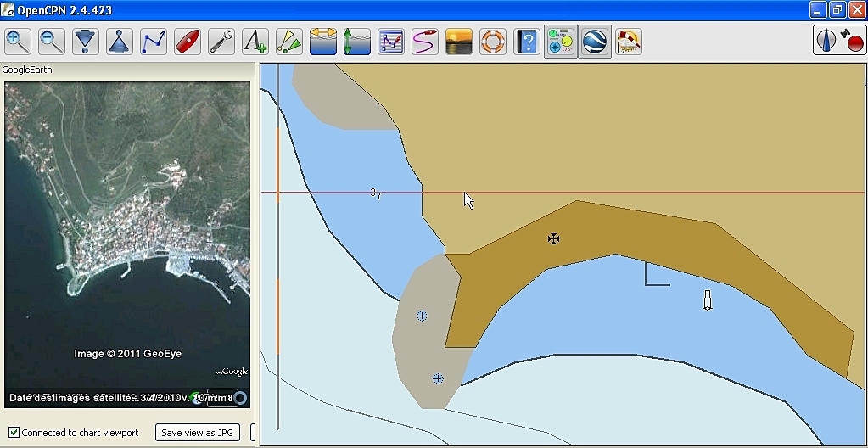The image size is (868, 448).
Task: Open the About help book icon
Action: (x=526, y=42)
